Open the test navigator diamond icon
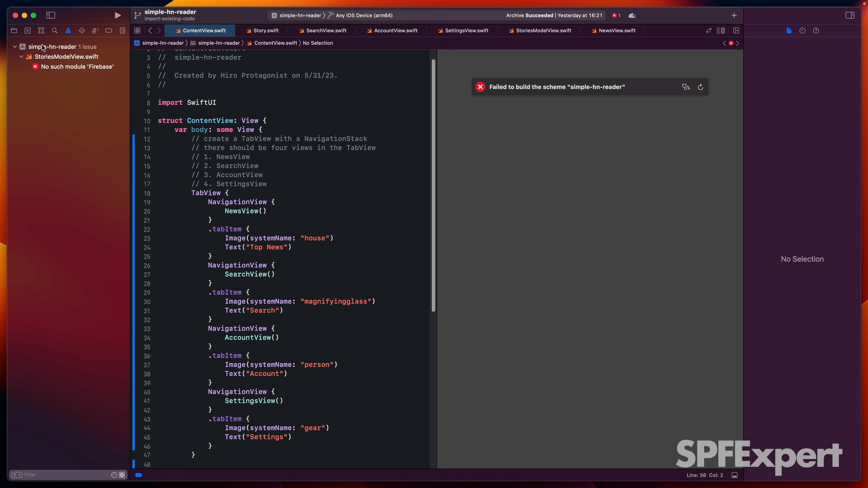868x488 pixels. (x=82, y=31)
